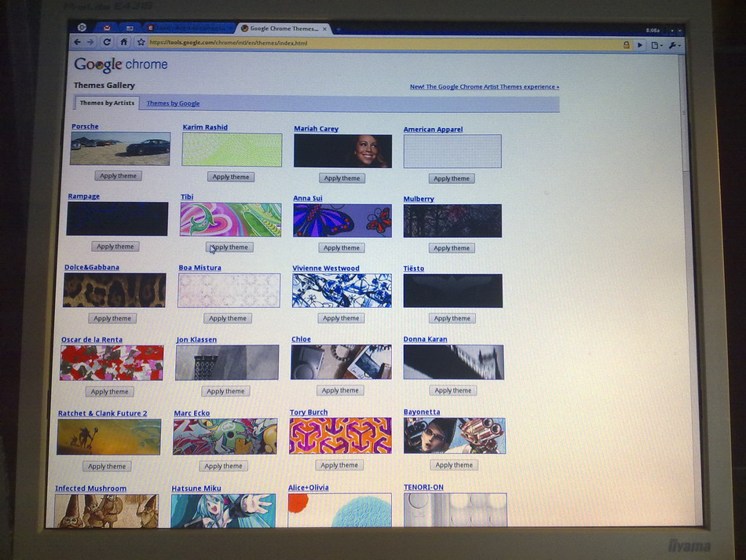Screen dimensions: 746x560
Task: Open the Page menu dropdown
Action: pos(656,46)
